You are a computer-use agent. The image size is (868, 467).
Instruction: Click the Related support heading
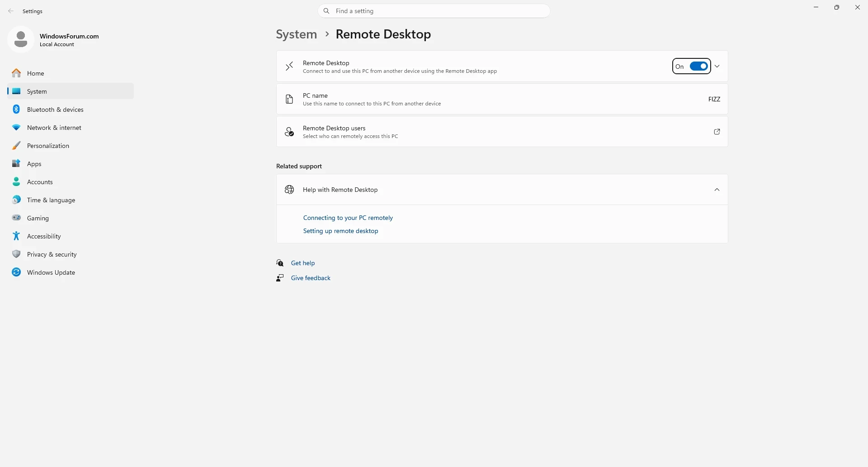click(299, 166)
